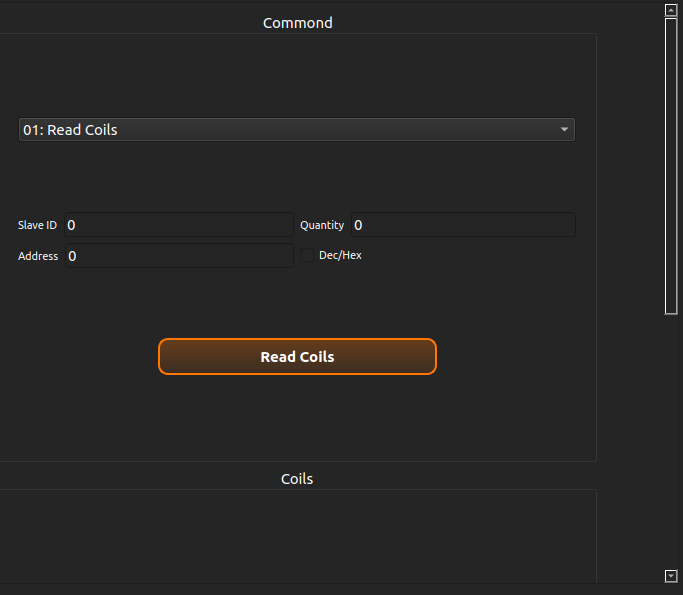Screen dimensions: 683x595
Task: Click inside the empty Coils panel
Action: 297,535
